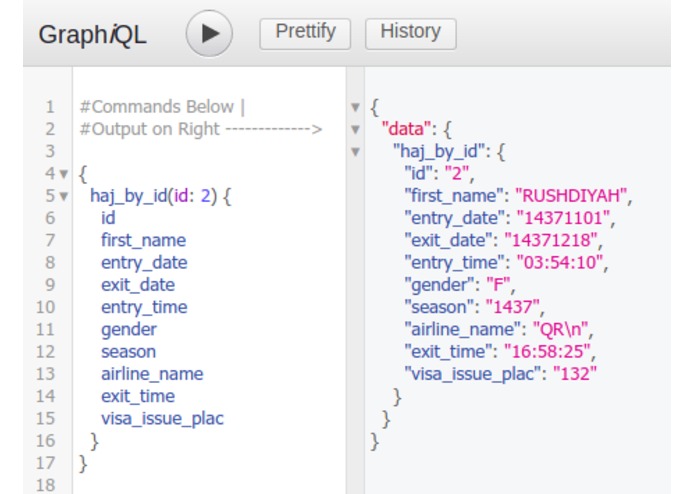The width and height of the screenshot is (695, 494).
Task: Click line number 1 in the gutter
Action: [x=50, y=107]
